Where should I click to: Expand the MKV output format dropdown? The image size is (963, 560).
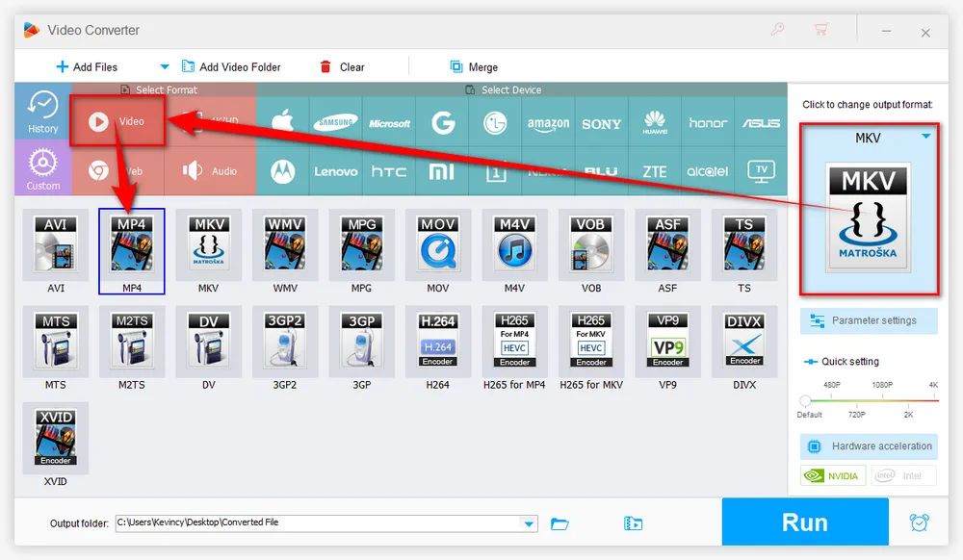[x=925, y=137]
